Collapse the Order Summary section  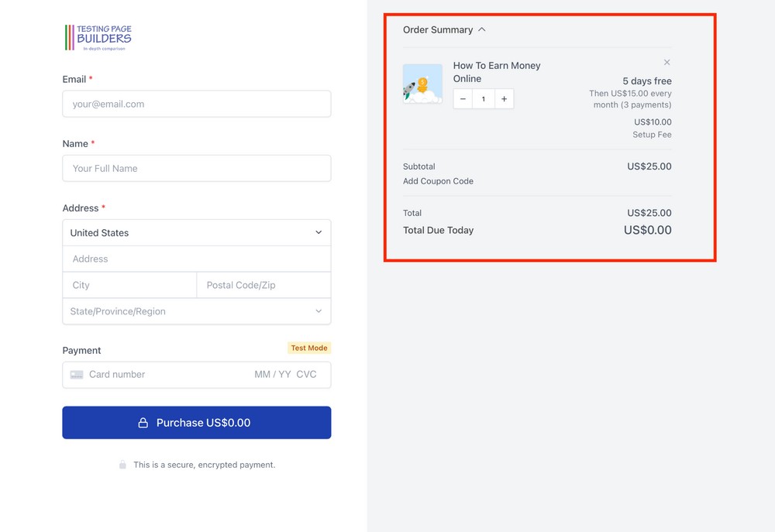(481, 29)
